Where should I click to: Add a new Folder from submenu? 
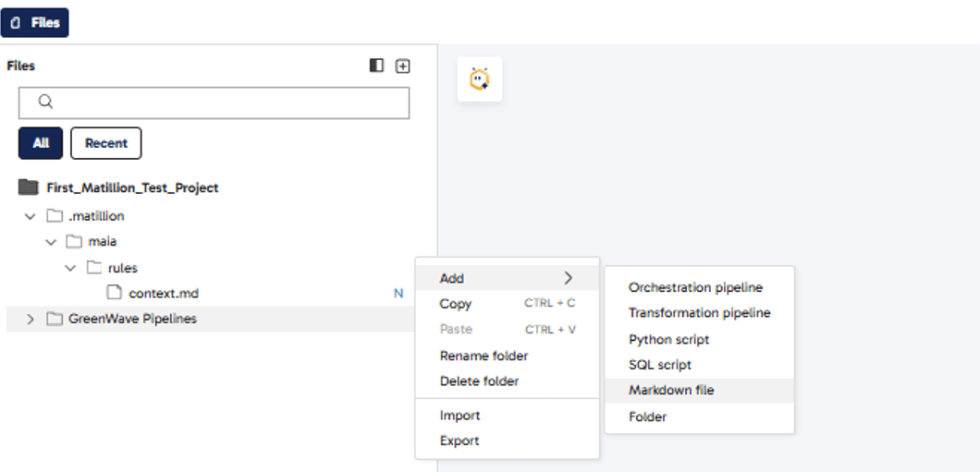(x=699, y=417)
